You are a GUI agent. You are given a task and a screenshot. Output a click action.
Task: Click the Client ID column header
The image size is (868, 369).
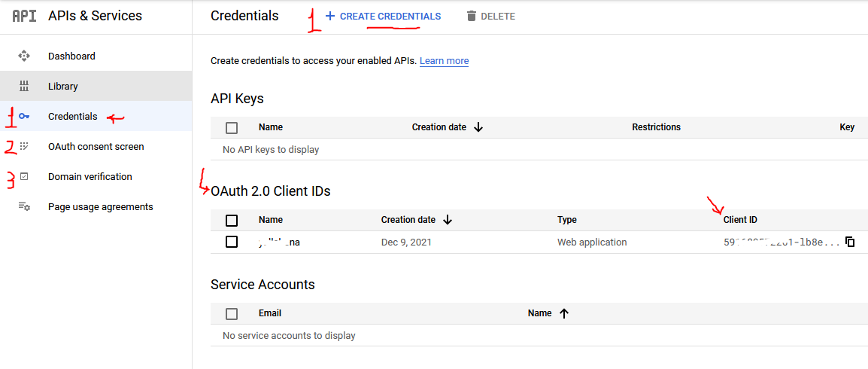pos(740,220)
